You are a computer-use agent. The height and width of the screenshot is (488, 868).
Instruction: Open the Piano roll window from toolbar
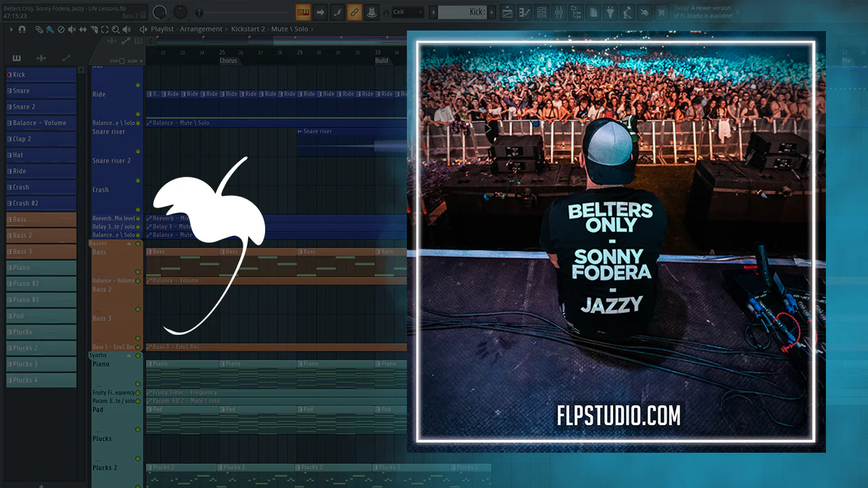[525, 12]
